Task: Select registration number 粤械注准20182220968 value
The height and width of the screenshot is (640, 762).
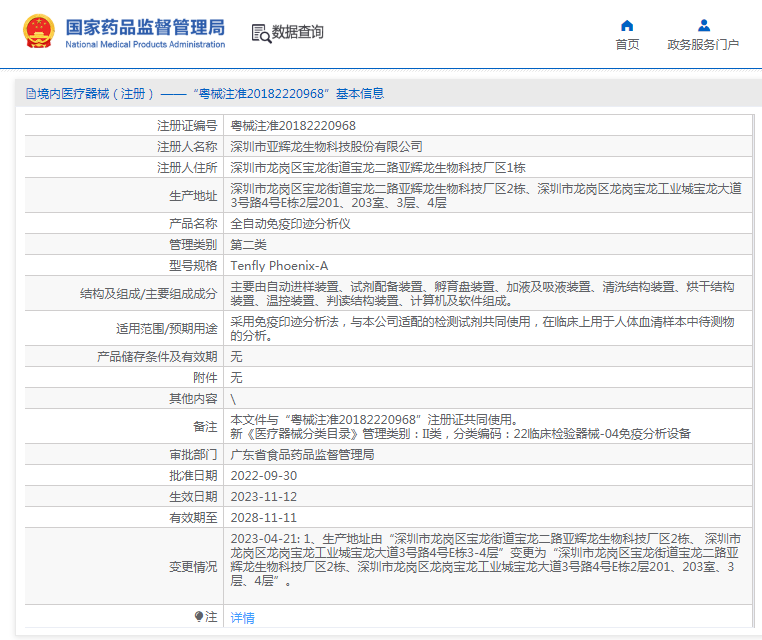Action: 293,126
